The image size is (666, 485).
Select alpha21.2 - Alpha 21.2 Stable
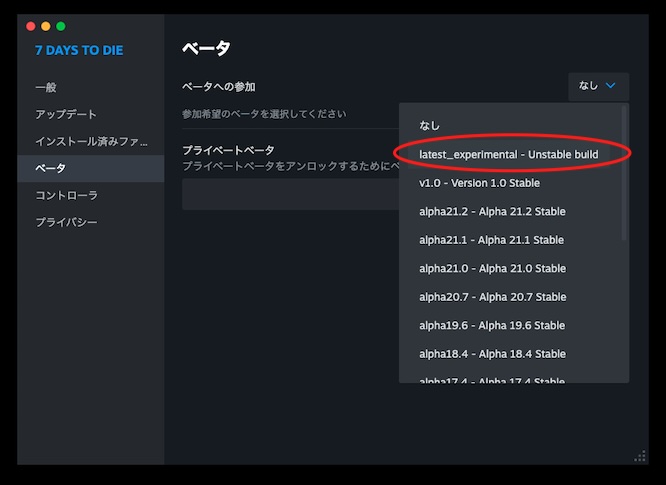click(x=492, y=212)
